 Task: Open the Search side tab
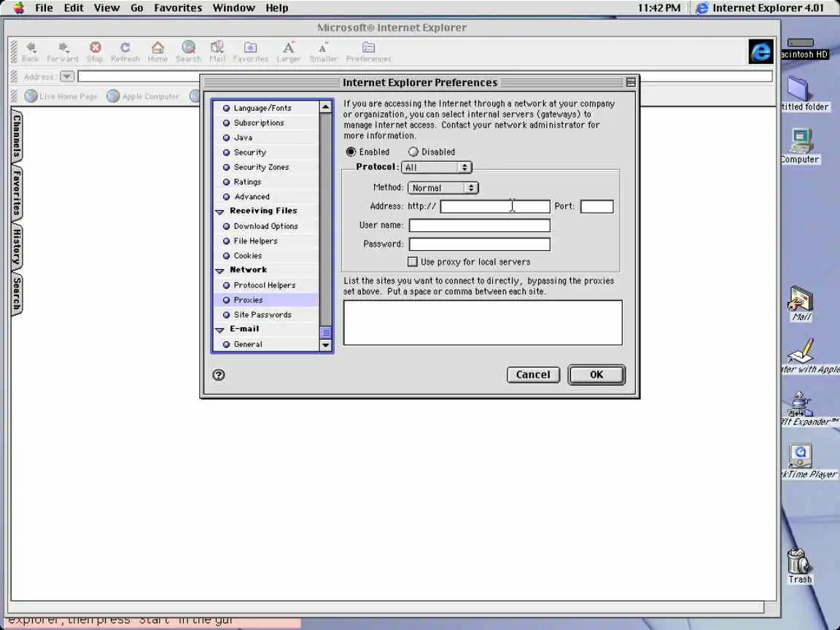(17, 295)
